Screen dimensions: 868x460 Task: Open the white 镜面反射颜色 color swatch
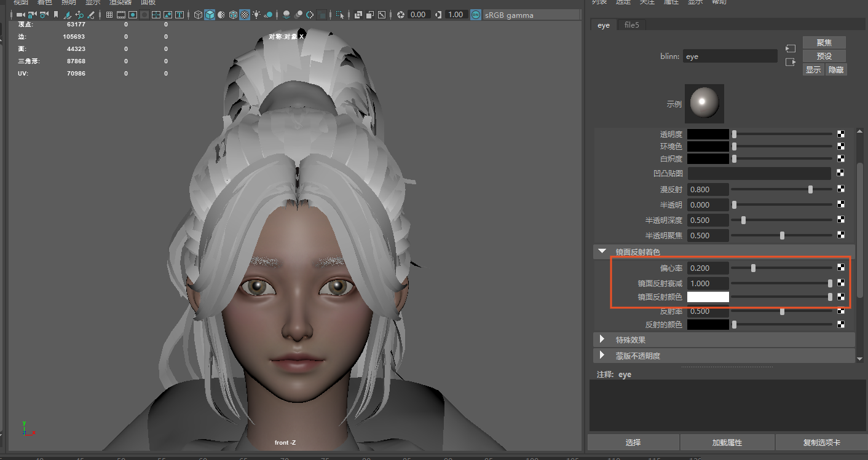(708, 297)
